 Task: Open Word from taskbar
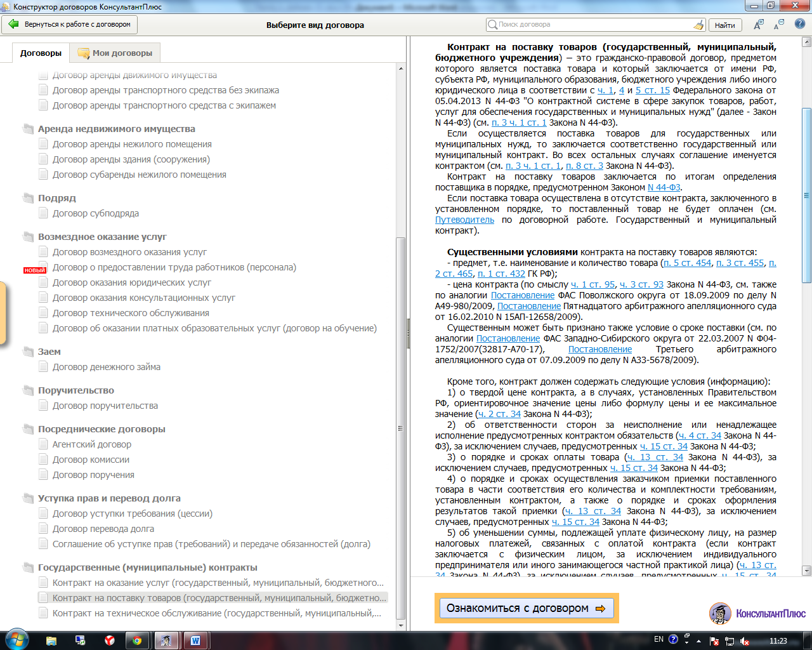tap(195, 640)
